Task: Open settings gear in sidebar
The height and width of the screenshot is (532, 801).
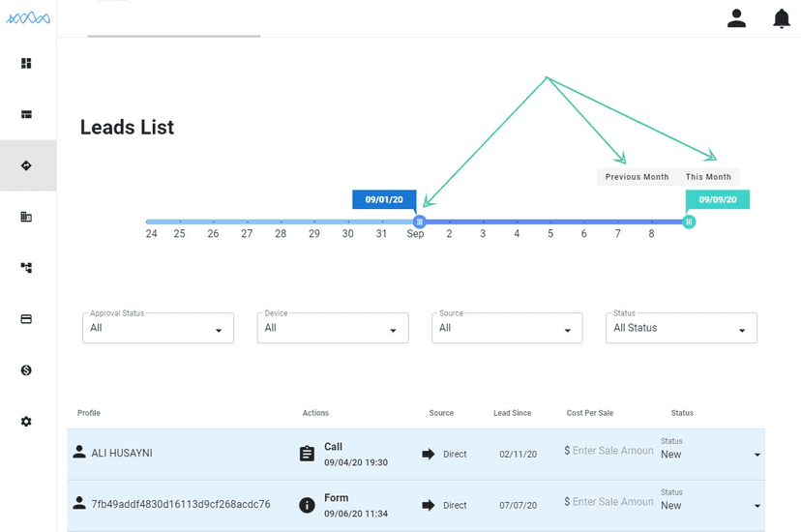Action: tap(26, 422)
